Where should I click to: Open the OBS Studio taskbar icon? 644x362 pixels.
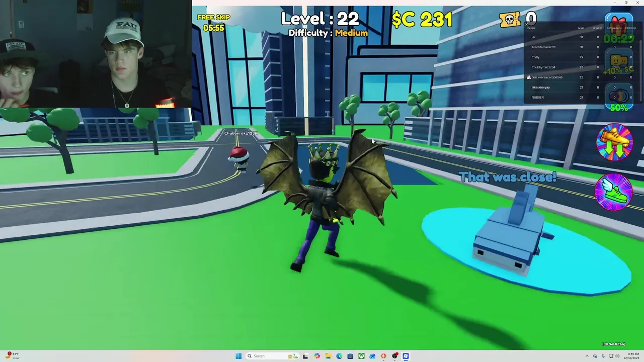tap(394, 356)
